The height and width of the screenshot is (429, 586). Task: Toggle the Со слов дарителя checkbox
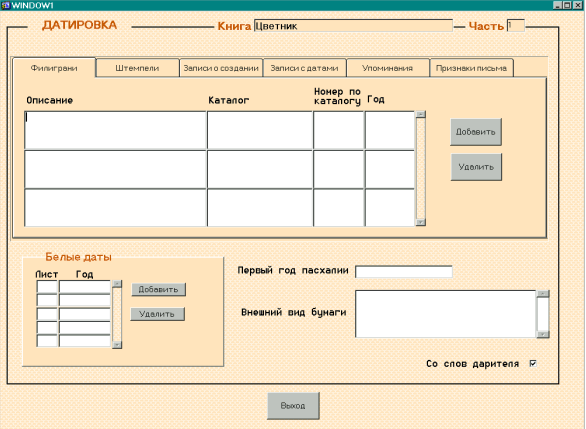click(533, 363)
